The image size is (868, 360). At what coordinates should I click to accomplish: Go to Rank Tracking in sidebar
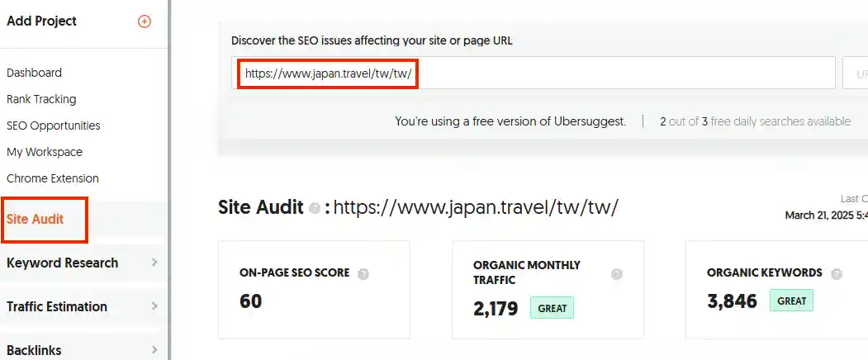click(x=41, y=99)
